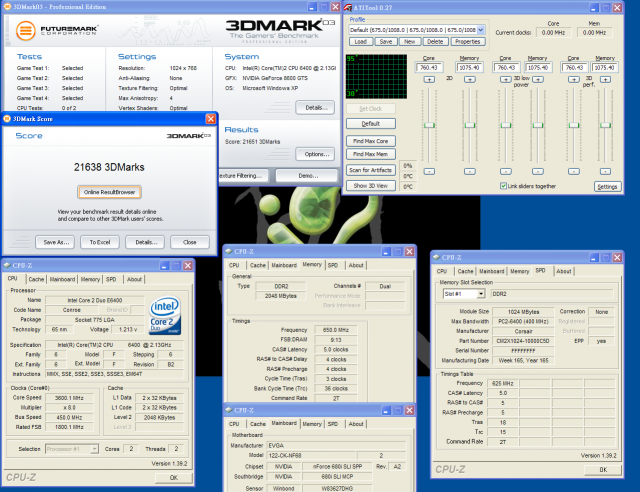Screen dimensions: 640x492
Task: Decrease 2D Memory clock with minus button
Action: [469, 171]
